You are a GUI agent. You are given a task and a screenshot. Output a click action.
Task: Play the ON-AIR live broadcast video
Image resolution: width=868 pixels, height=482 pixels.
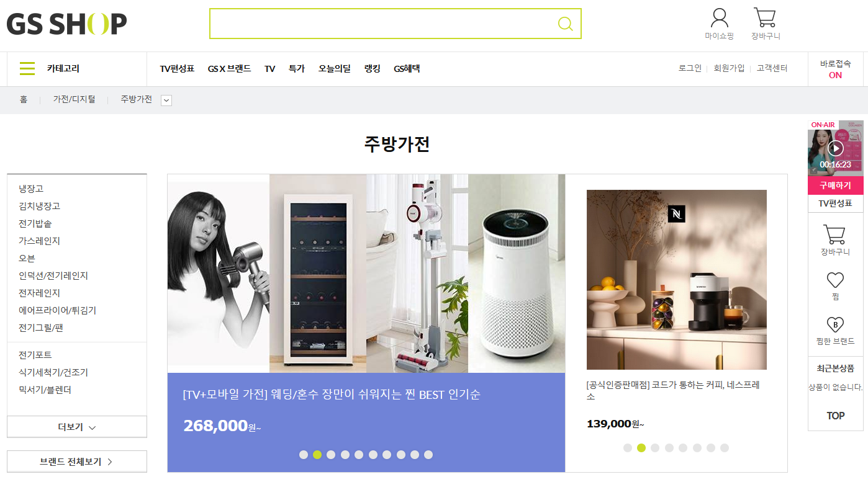pyautogui.click(x=835, y=148)
